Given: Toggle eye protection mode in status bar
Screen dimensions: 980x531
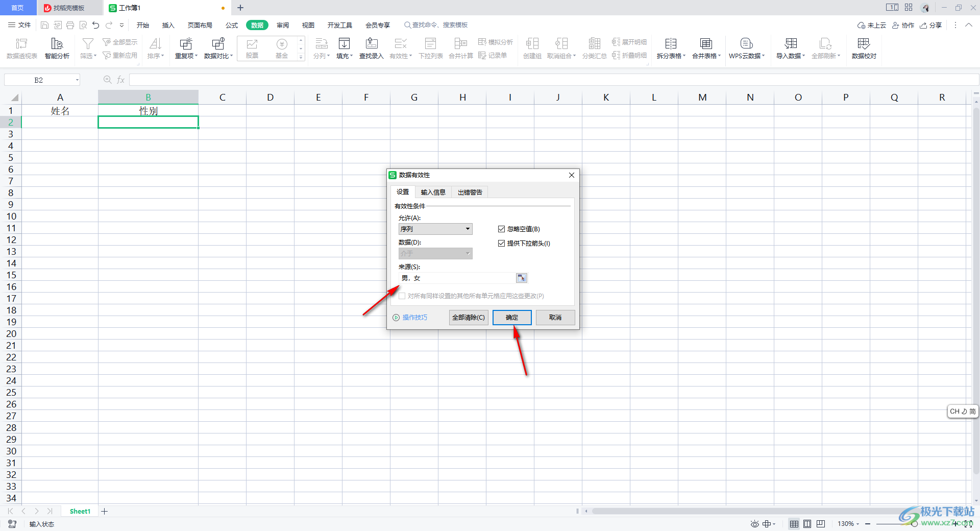Looking at the screenshot, I should coord(754,524).
